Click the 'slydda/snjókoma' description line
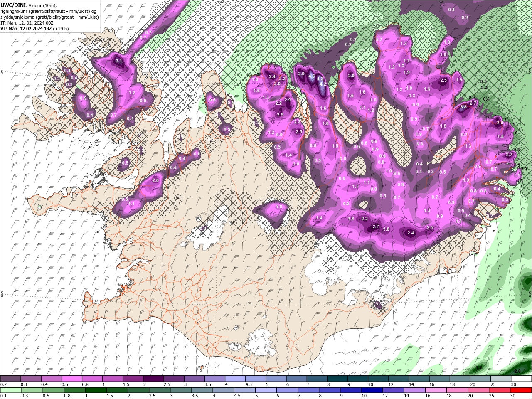The image size is (532, 399). coord(49,17)
